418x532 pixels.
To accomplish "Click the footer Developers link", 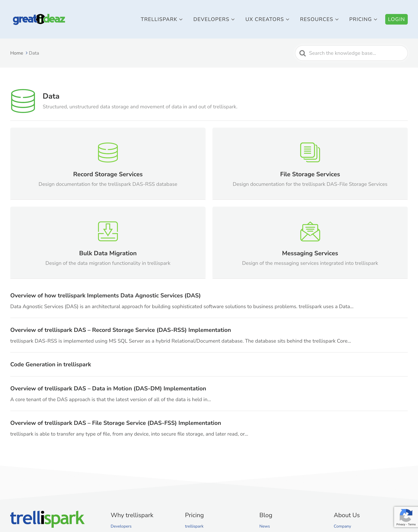I will pyautogui.click(x=121, y=526).
